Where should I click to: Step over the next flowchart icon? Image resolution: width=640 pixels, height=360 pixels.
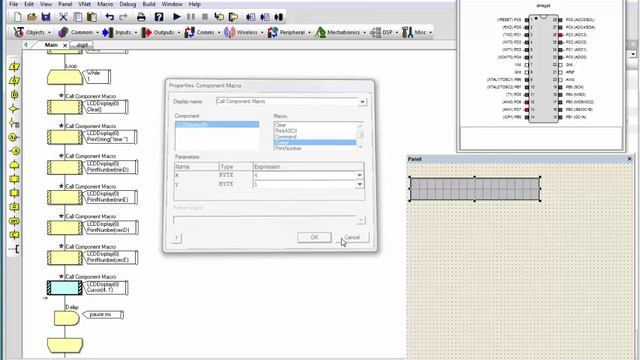(233, 17)
